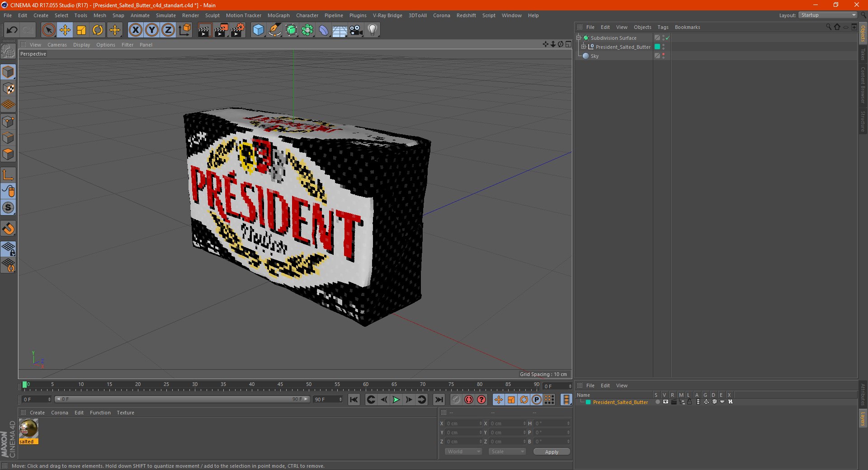This screenshot has width=868, height=470.
Task: Enable the Axis mode icon
Action: (x=8, y=175)
